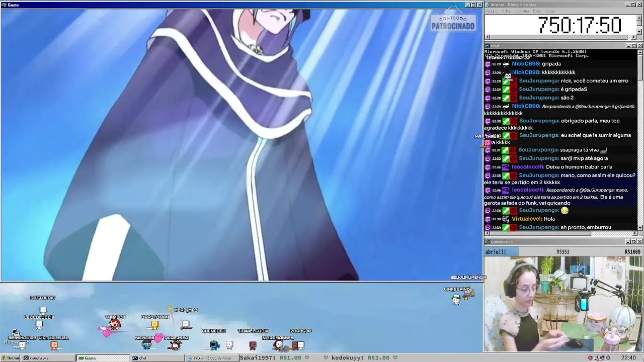Click the system clock showing 22:40
The height and width of the screenshot is (362, 644).
pyautogui.click(x=628, y=358)
